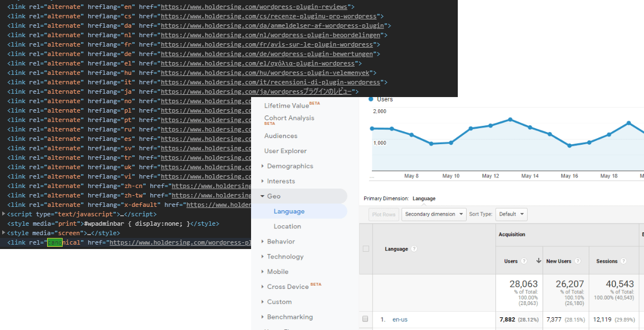
Task: Open the hreflang nl beoordelingen URL
Action: tap(270, 35)
